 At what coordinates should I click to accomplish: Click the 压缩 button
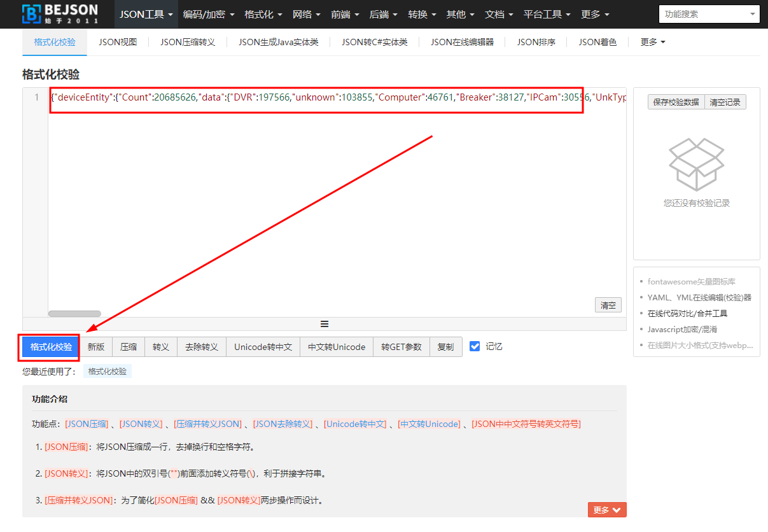[129, 347]
